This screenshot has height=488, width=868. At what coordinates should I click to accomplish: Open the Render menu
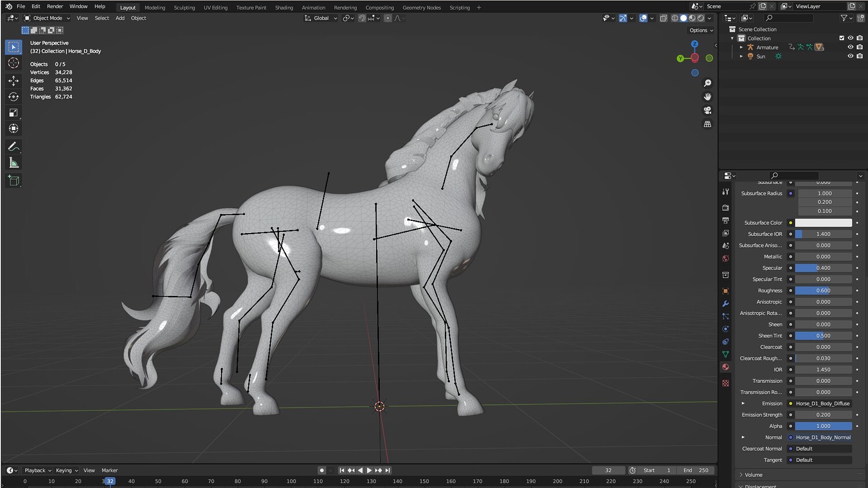click(55, 6)
